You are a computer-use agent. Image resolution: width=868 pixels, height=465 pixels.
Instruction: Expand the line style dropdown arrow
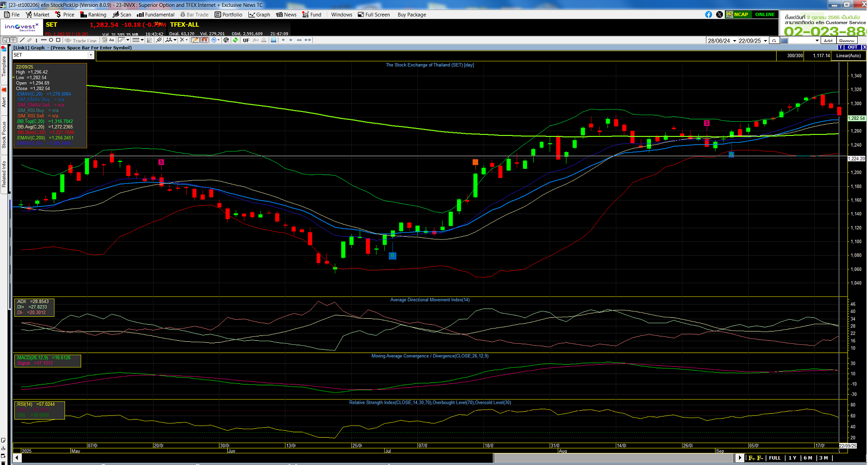142,40
